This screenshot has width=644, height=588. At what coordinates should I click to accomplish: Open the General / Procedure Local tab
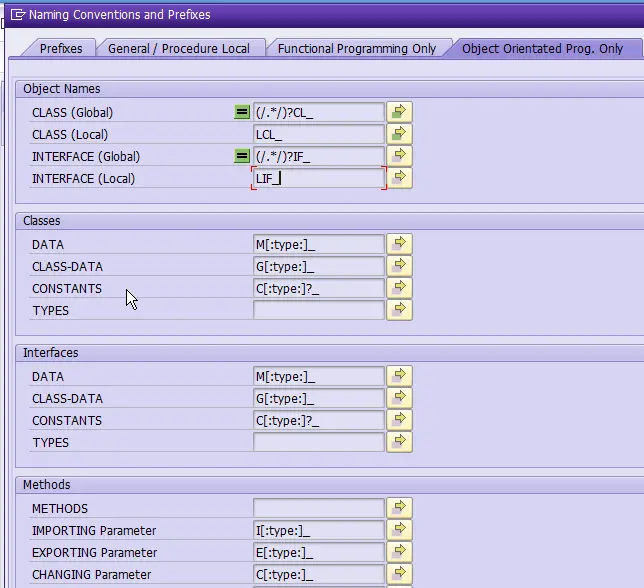coord(179,48)
